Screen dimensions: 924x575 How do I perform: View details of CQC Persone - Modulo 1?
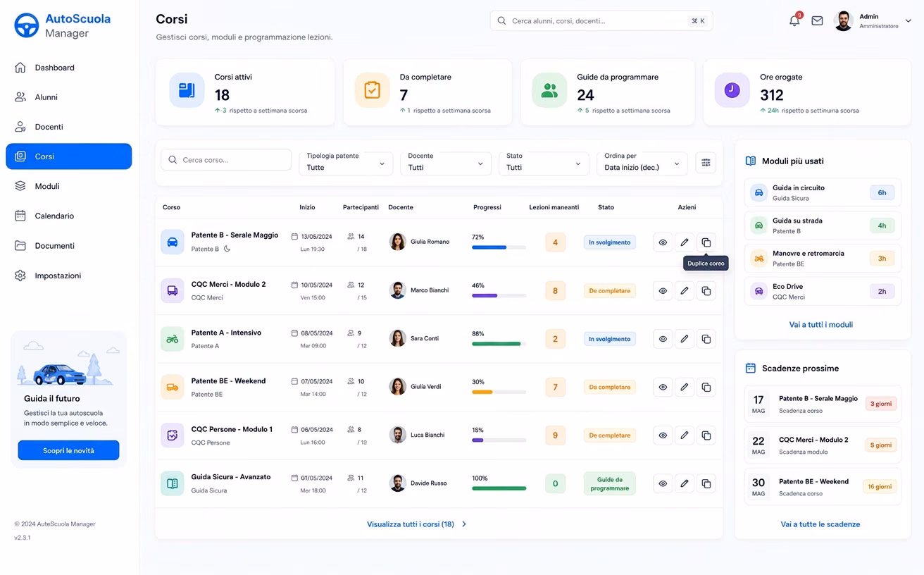point(663,435)
